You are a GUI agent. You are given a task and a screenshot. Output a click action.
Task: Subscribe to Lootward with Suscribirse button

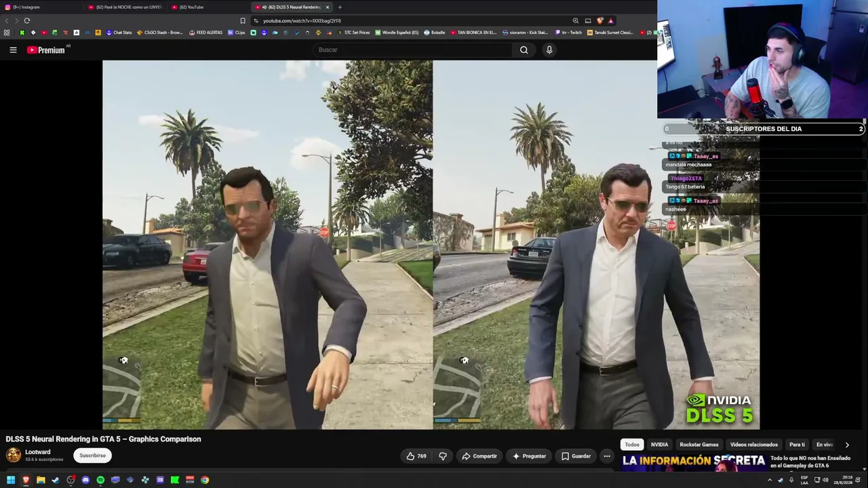coord(92,455)
